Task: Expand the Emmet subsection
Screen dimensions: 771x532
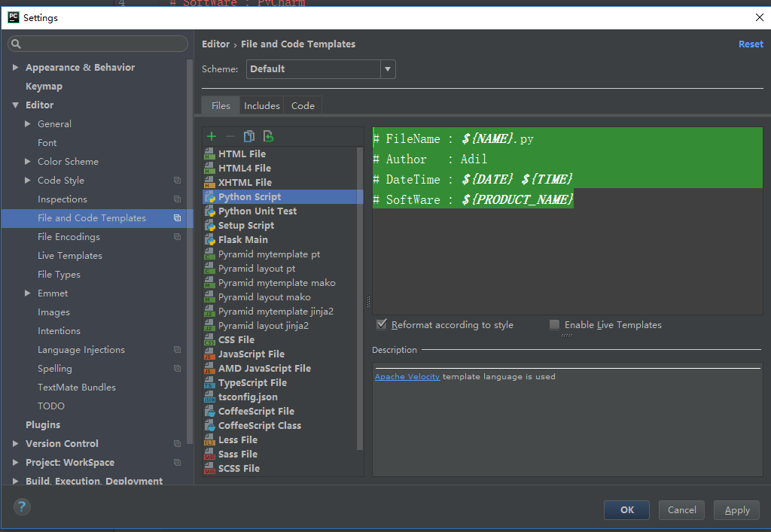Action: click(28, 293)
